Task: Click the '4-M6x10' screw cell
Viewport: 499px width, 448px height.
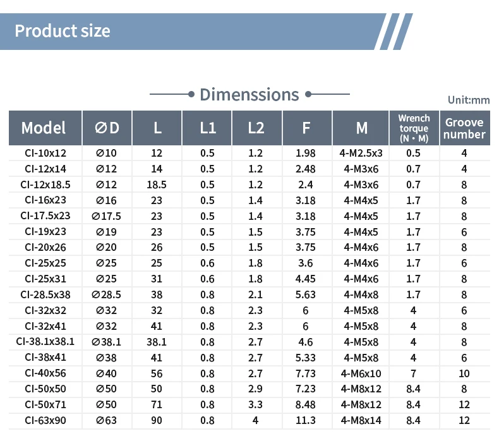Action: coord(361,373)
